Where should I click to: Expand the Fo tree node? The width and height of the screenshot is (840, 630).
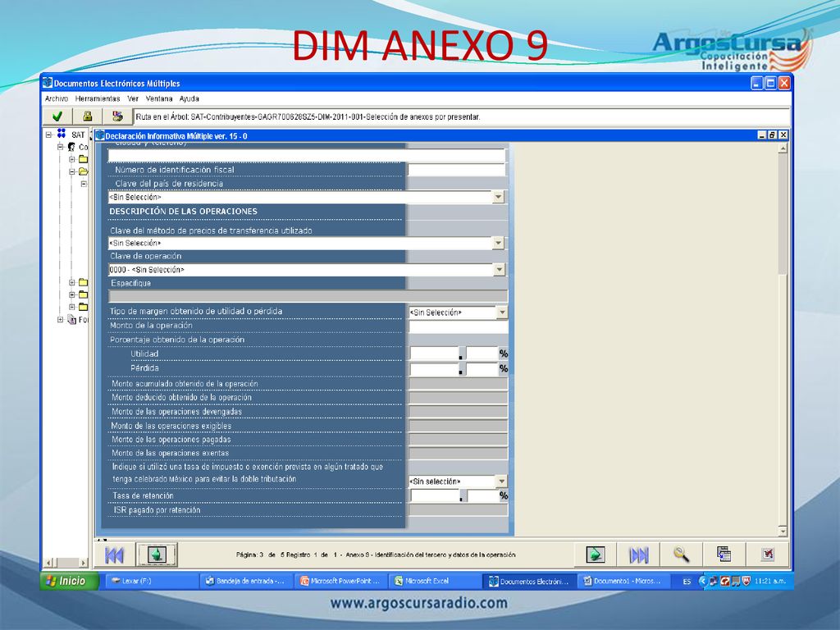[x=61, y=320]
